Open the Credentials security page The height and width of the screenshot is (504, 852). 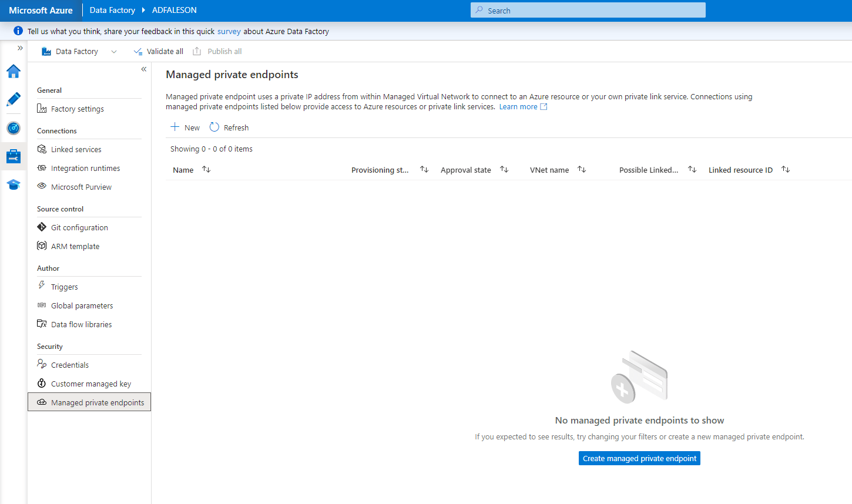(69, 364)
